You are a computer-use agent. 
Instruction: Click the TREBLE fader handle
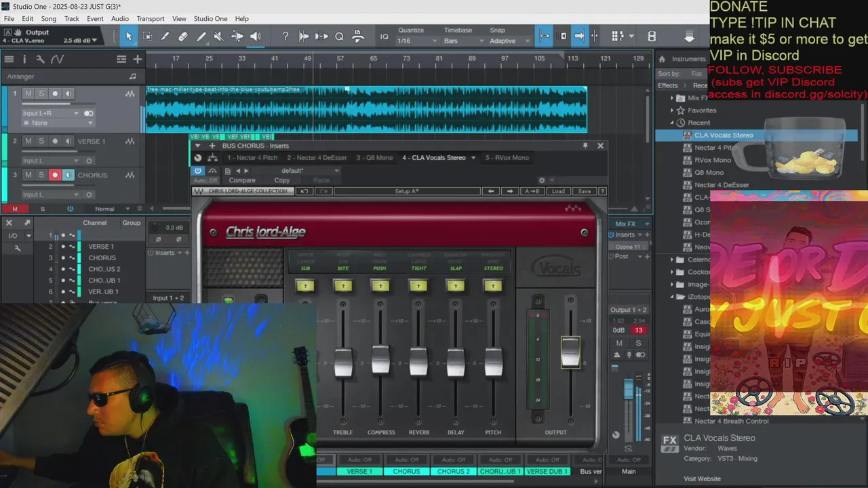tap(343, 363)
